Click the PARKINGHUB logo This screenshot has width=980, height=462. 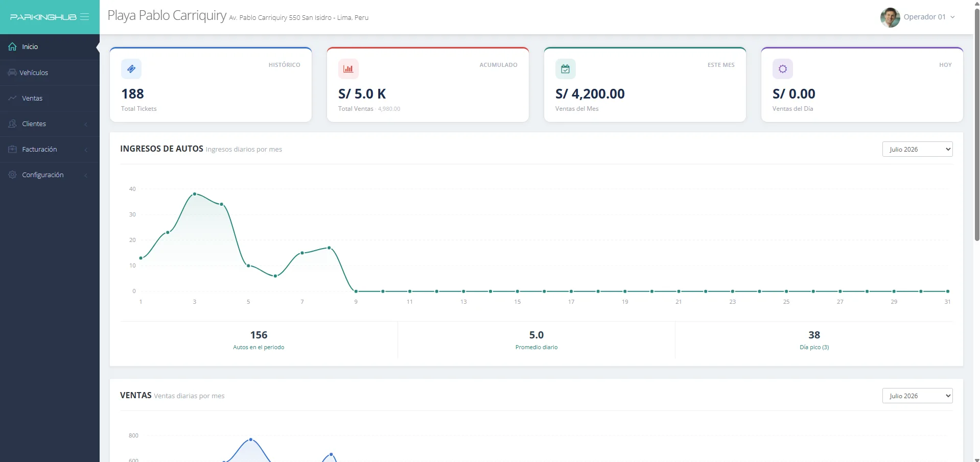[x=43, y=17]
